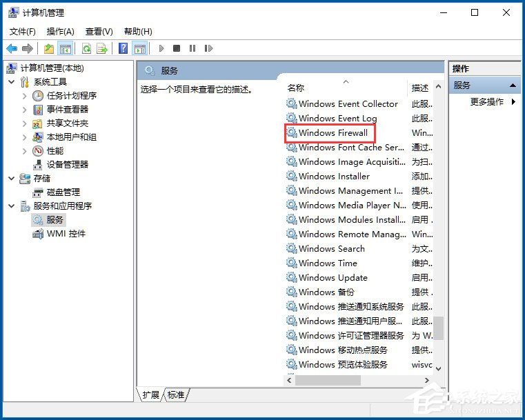Select 本地用户和组 in the tree
Image resolution: width=525 pixels, height=420 pixels.
(71, 137)
